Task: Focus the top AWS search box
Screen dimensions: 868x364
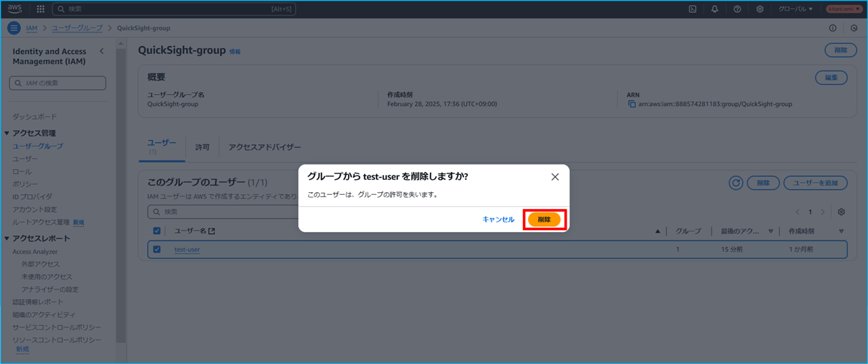Action: coord(174,9)
